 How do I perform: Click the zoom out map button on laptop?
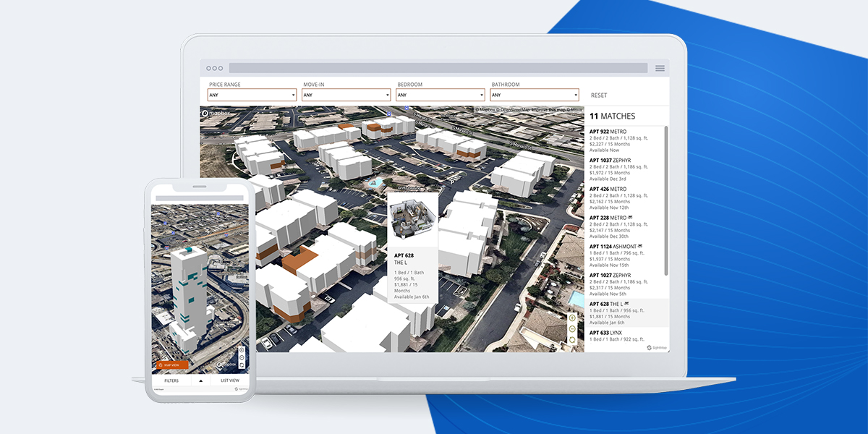[572, 328]
